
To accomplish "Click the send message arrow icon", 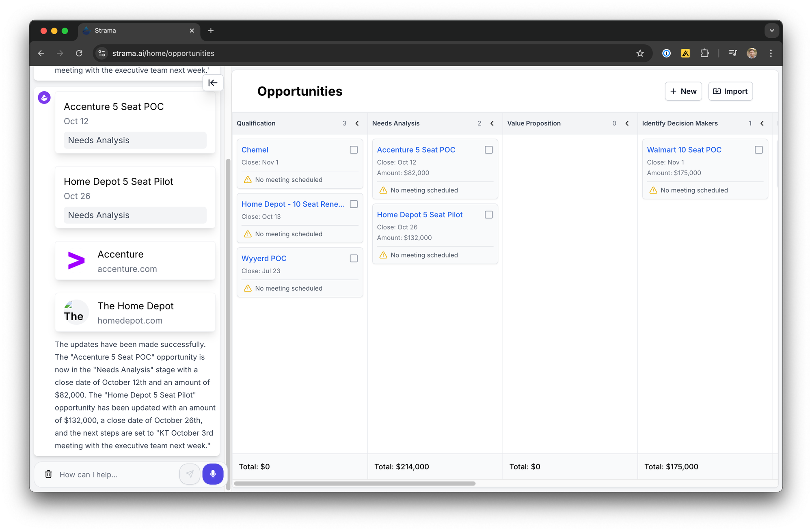I will coord(190,474).
